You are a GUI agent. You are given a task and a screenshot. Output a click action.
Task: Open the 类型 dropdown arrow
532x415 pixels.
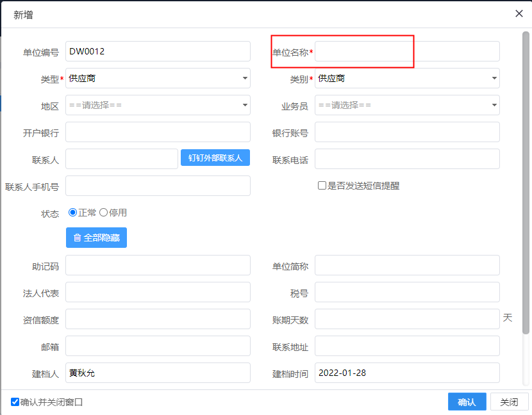(x=244, y=78)
